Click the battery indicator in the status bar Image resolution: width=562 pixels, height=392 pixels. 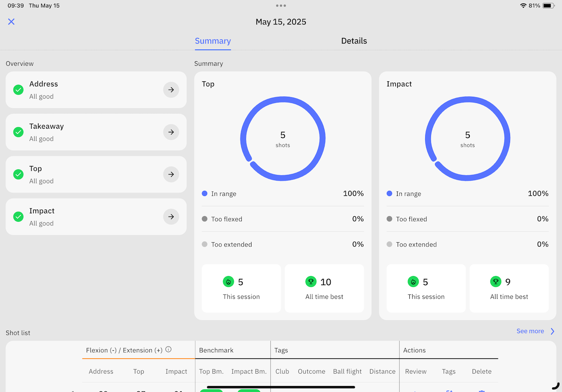[x=548, y=6]
